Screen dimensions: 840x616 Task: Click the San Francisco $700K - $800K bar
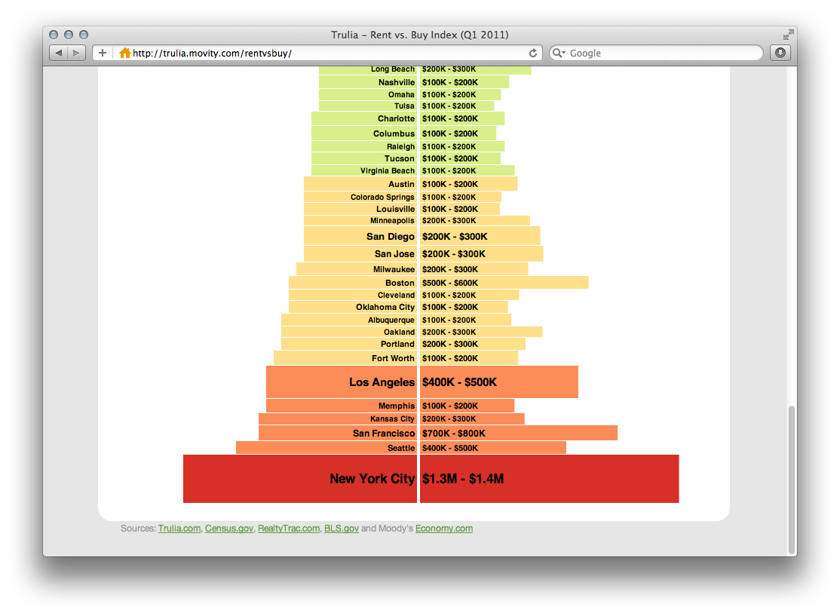point(517,433)
